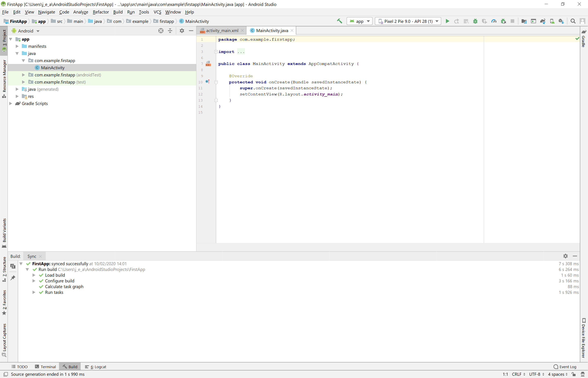Open the SDK Manager cube icon
Viewport: 588px width, 378px height.
coord(561,21)
